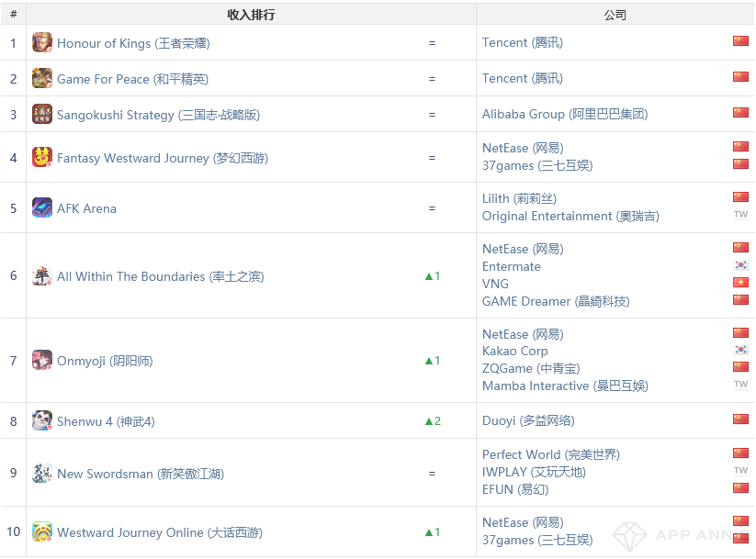This screenshot has width=756, height=559.
Task: Click the Shenwu 4 panda icon
Action: pyautogui.click(x=42, y=421)
